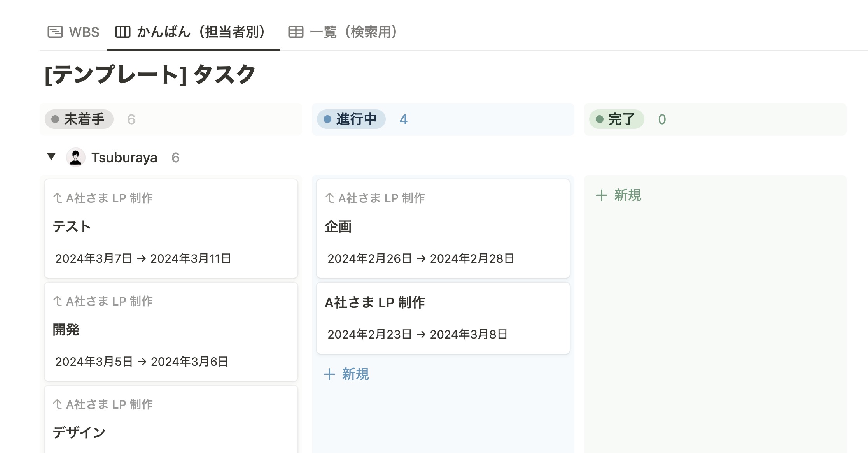Collapse the Tsuburaya group triangle
The width and height of the screenshot is (868, 453).
point(51,157)
